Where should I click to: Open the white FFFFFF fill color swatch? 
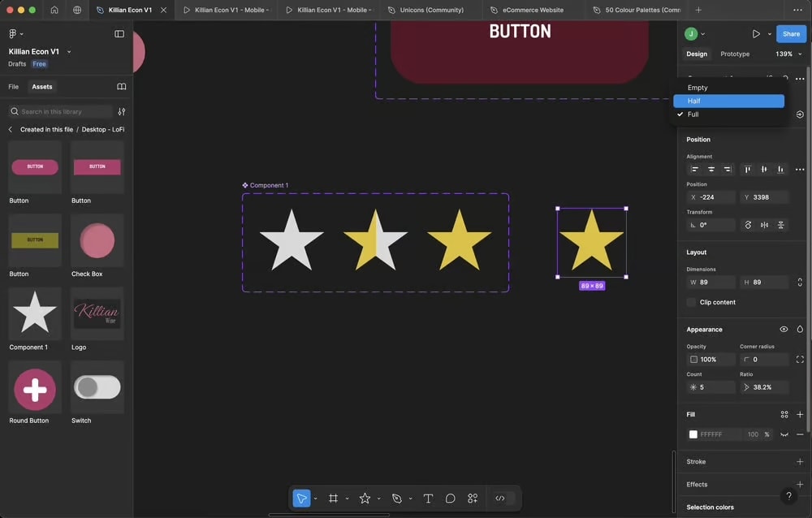point(693,434)
